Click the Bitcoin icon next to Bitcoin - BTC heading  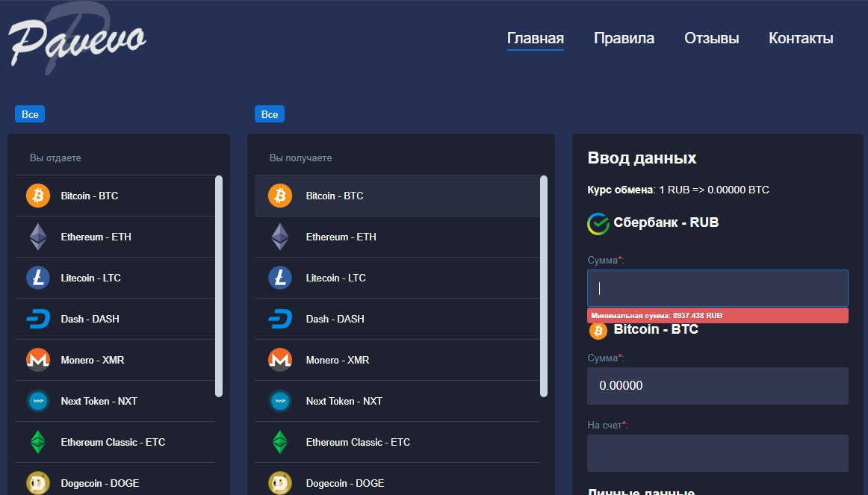click(x=597, y=330)
